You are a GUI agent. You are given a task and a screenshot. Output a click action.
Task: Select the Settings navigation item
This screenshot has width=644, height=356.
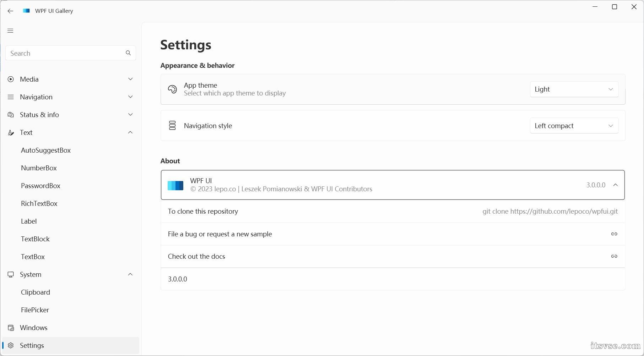[x=71, y=345]
